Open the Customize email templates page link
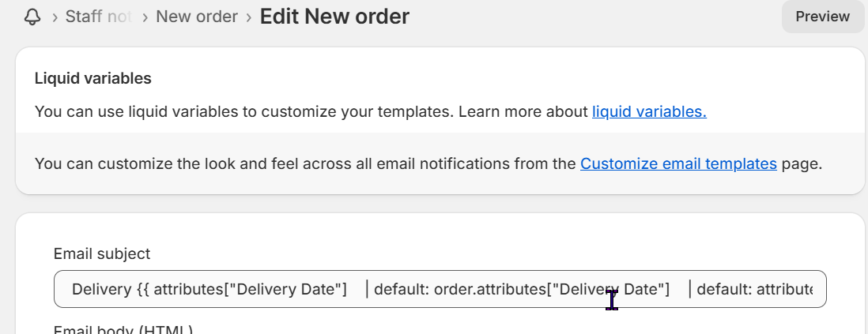The image size is (868, 334). click(679, 163)
